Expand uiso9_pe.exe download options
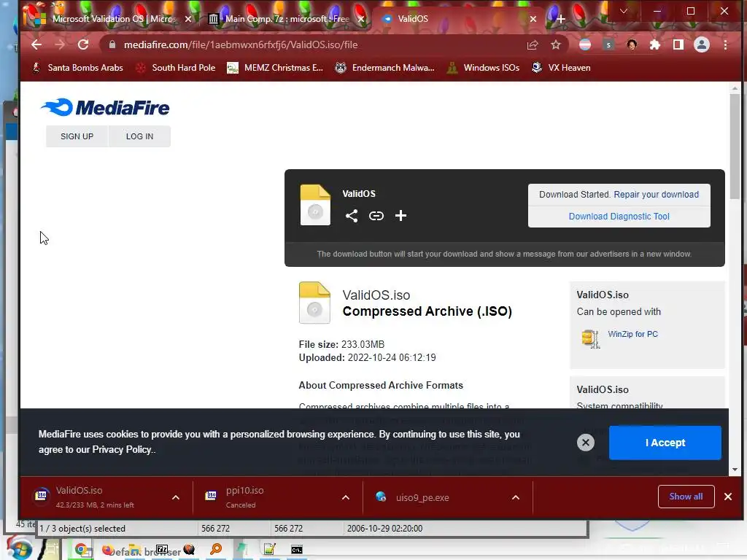Image resolution: width=747 pixels, height=560 pixels. 516,497
